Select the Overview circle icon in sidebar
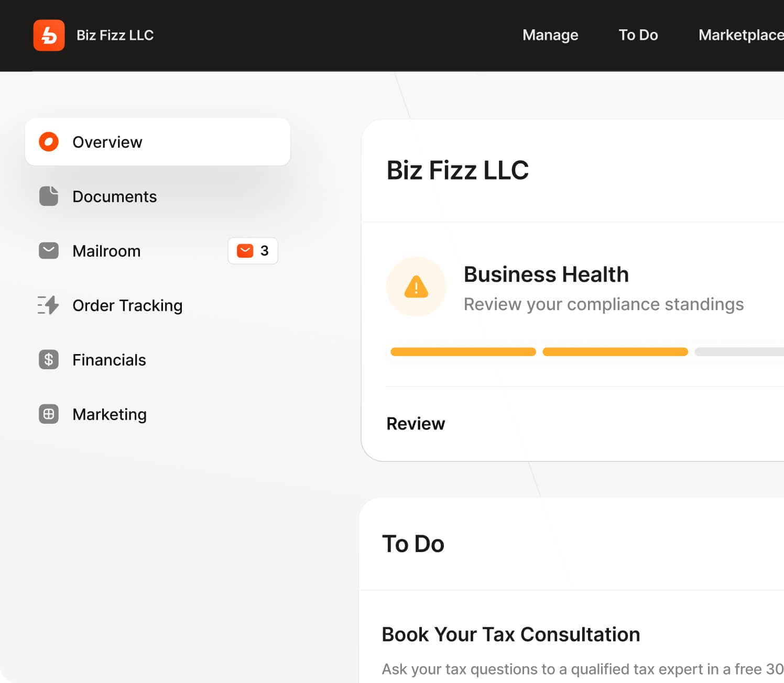Screen dimensions: 784x683 pyautogui.click(x=49, y=142)
